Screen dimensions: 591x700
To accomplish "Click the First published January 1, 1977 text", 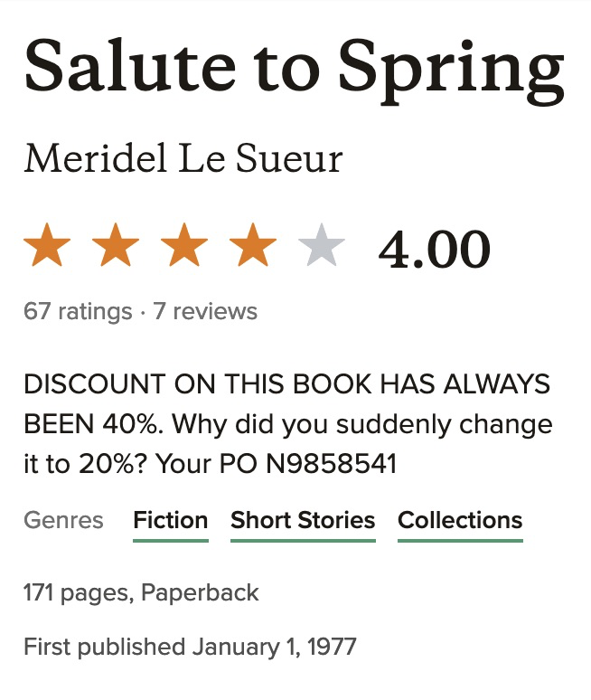I will click(x=190, y=648).
